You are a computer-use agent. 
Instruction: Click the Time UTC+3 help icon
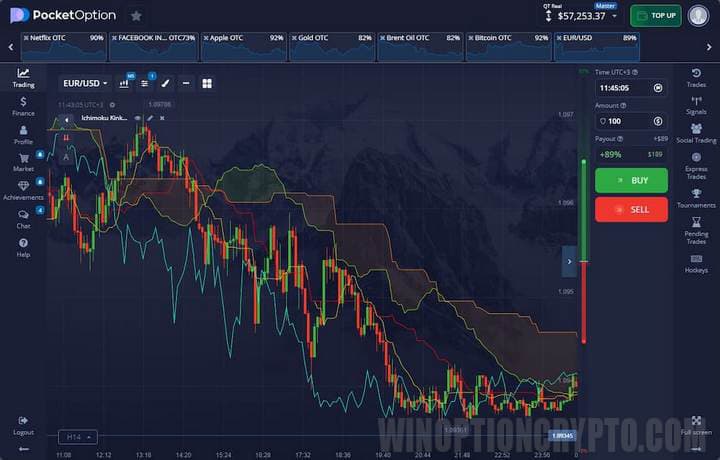[635, 72]
